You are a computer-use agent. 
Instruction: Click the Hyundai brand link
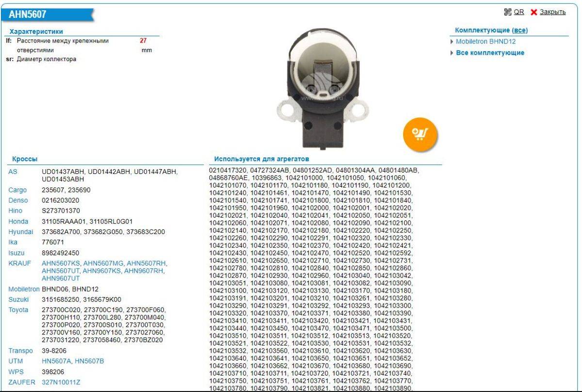[x=20, y=232]
